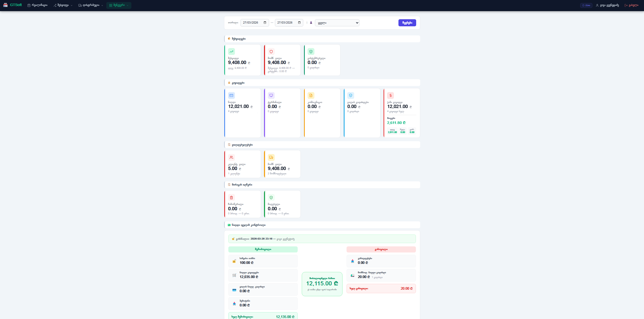
Task: Click the red shield icon on the მომწ. ვალი purchases card
Action: pos(271,52)
